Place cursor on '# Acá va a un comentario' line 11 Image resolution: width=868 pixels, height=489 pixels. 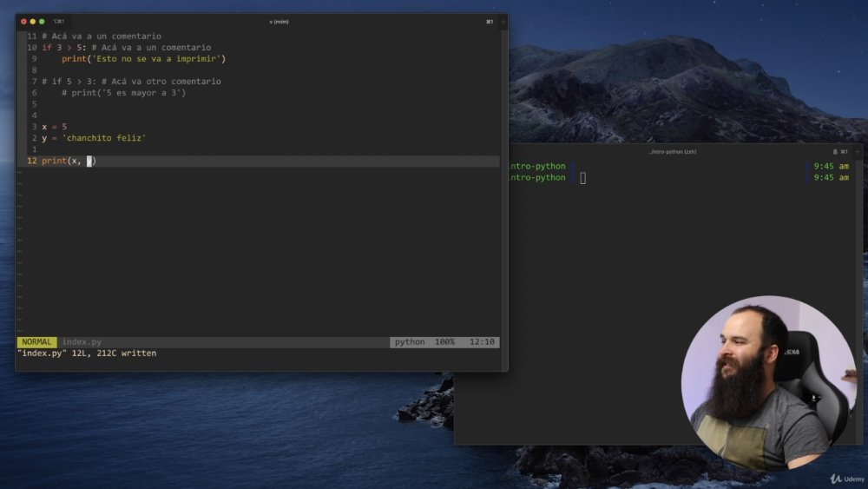pyautogui.click(x=102, y=36)
